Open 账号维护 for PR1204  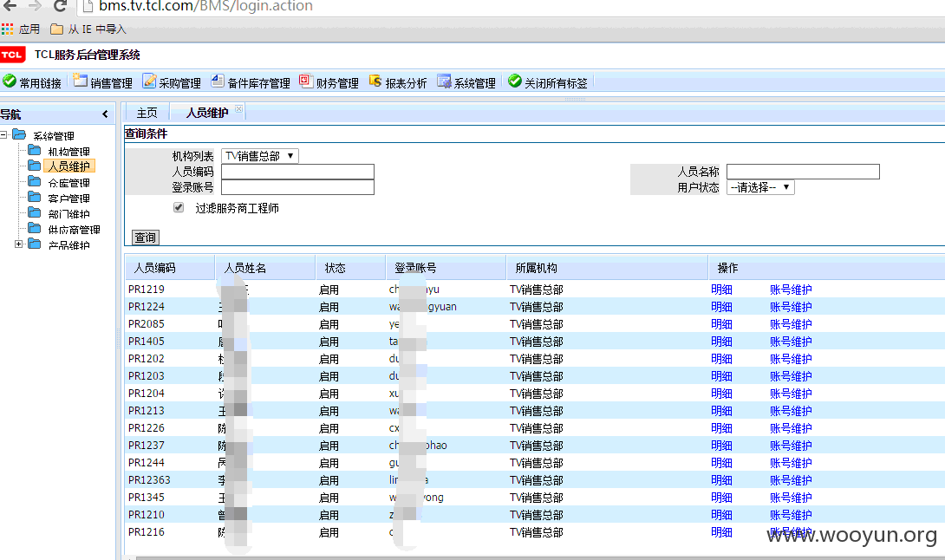791,394
